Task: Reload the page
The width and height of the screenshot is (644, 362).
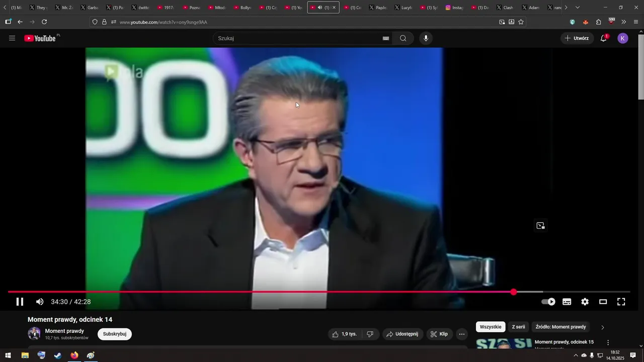Action: 44,22
